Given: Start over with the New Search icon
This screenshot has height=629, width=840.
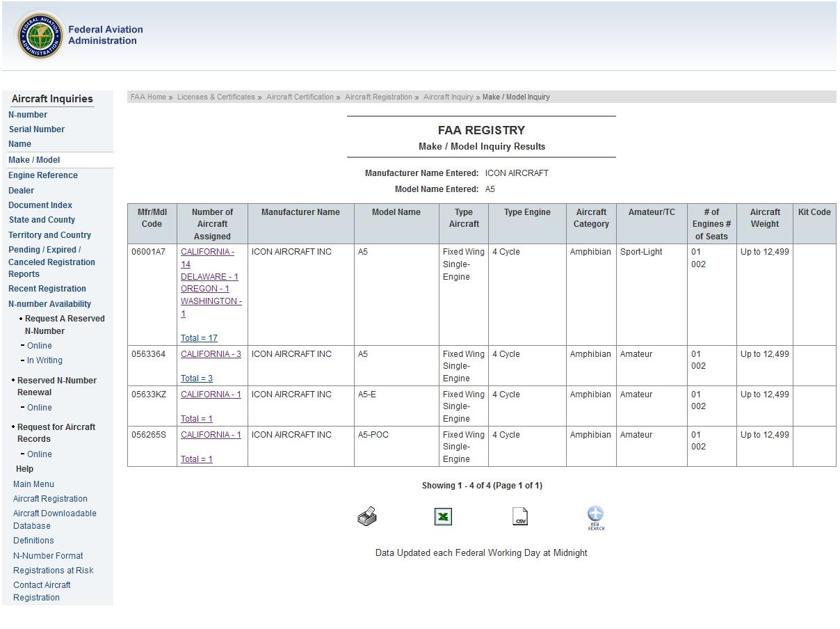Looking at the screenshot, I should point(595,518).
